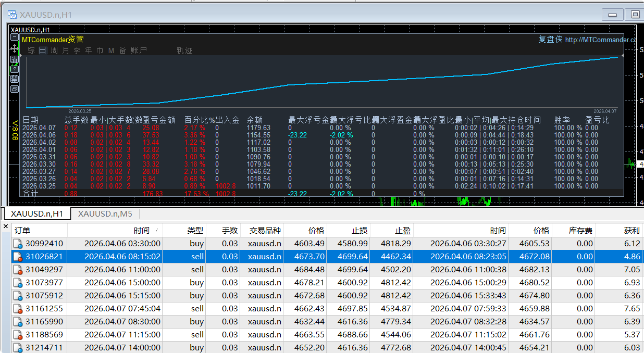The image size is (644, 353).
Task: Click the overlapping-windows icon on left sidebar
Action: click(x=14, y=89)
